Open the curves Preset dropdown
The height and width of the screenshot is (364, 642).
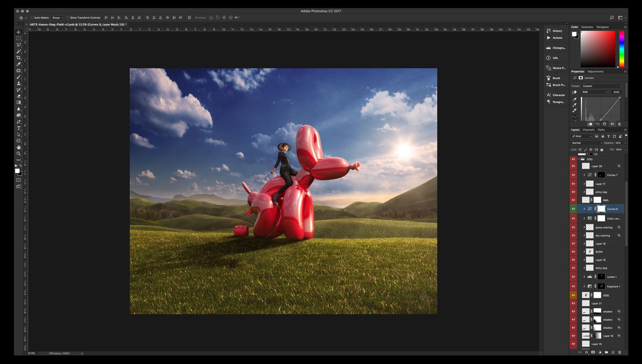point(602,86)
